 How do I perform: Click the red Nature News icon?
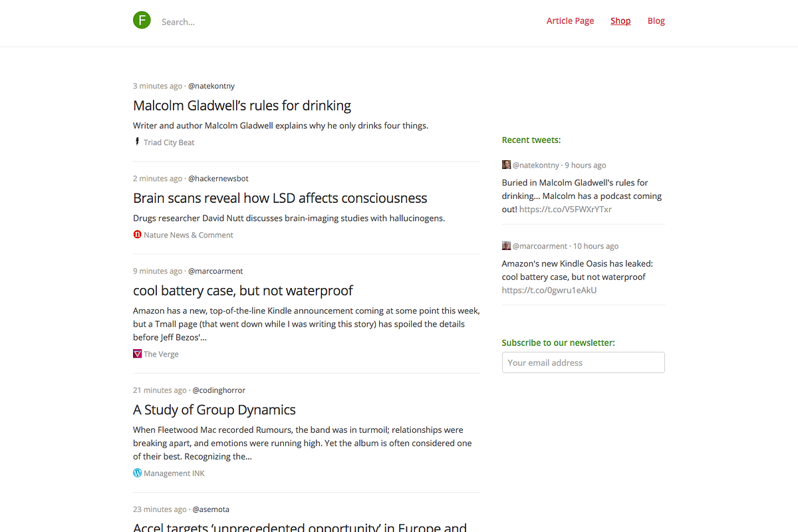tap(137, 234)
